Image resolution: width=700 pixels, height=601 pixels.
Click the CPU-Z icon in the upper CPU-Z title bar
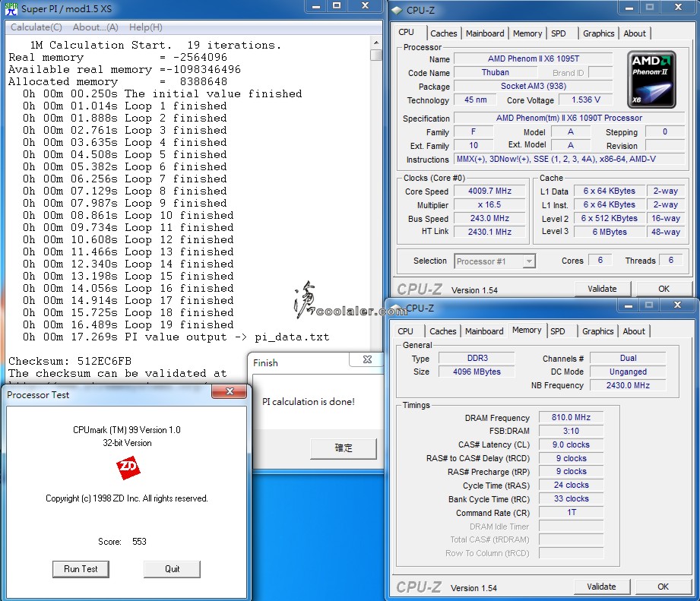pos(397,10)
